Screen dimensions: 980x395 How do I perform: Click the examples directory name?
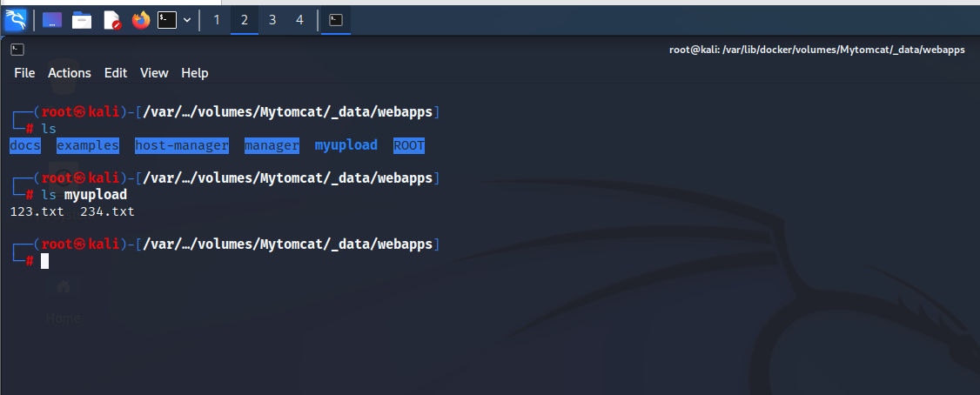(88, 145)
